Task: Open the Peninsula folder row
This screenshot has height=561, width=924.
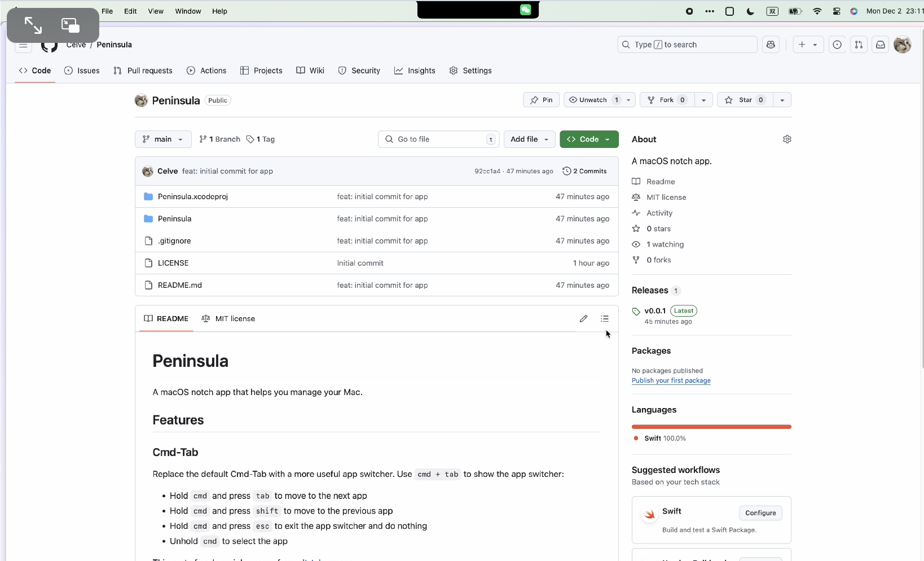Action: [x=377, y=219]
